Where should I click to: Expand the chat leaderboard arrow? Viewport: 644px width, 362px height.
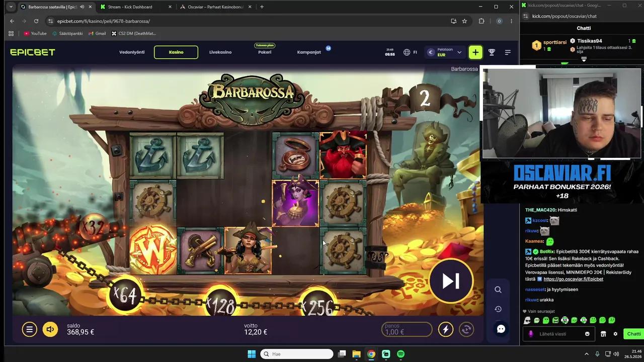[584, 59]
